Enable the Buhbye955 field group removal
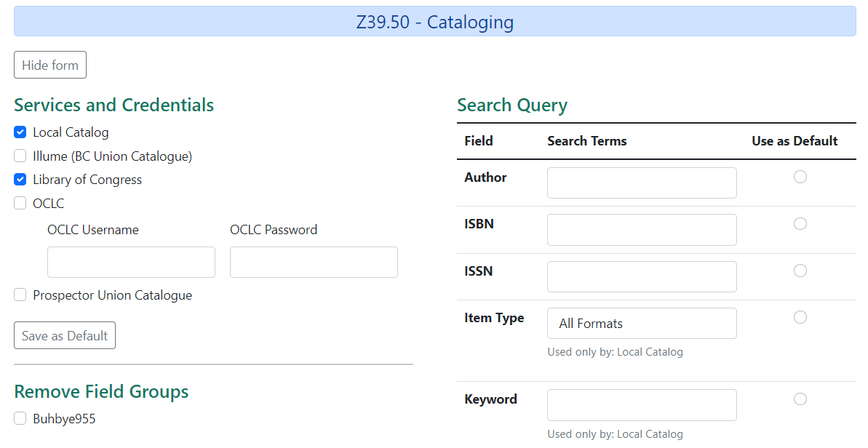The height and width of the screenshot is (448, 868). pyautogui.click(x=20, y=418)
